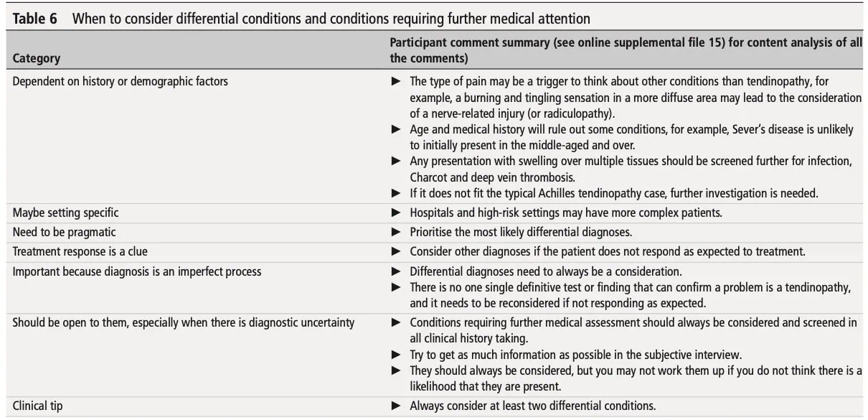
Task: Select the "Maybe setting specific" category cell
Action: pyautogui.click(x=66, y=213)
